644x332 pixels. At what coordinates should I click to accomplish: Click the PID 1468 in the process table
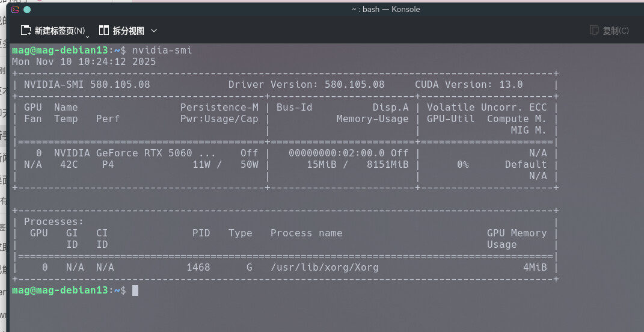click(198, 268)
